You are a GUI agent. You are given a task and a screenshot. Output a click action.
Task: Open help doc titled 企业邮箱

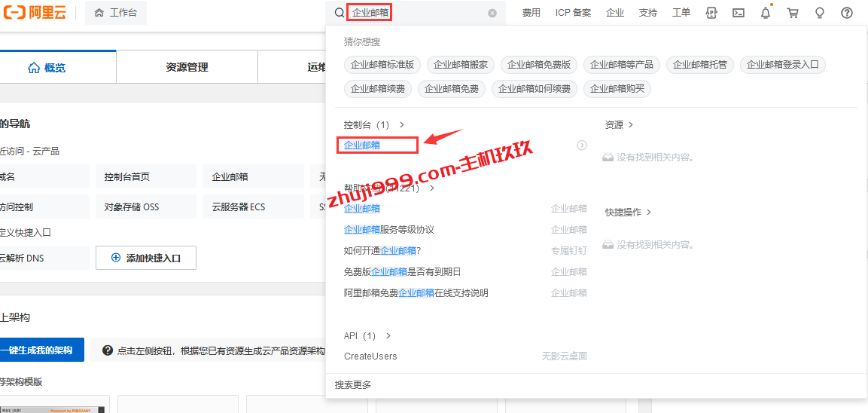coord(362,209)
